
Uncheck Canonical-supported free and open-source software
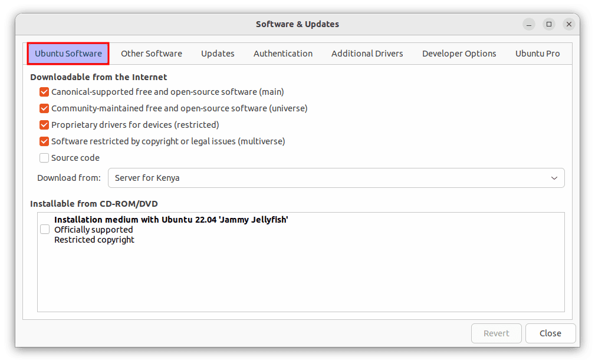(44, 92)
